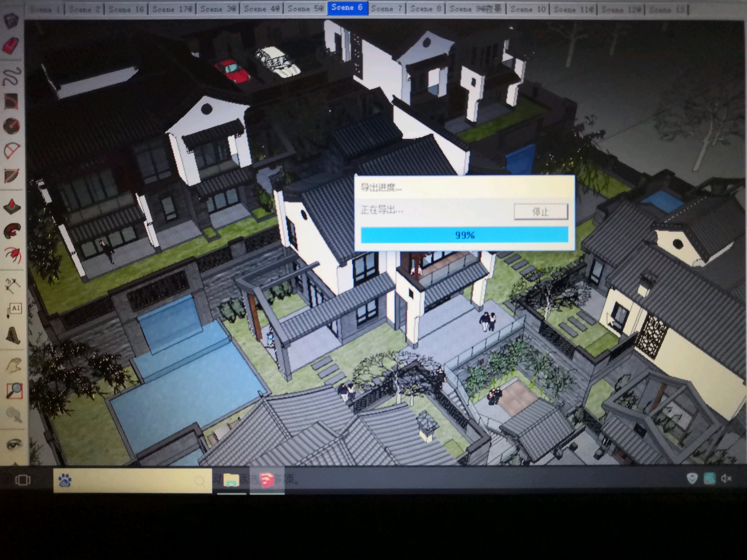Select the 3D Text tool
Viewport: 747px width, 560px height.
[13, 335]
